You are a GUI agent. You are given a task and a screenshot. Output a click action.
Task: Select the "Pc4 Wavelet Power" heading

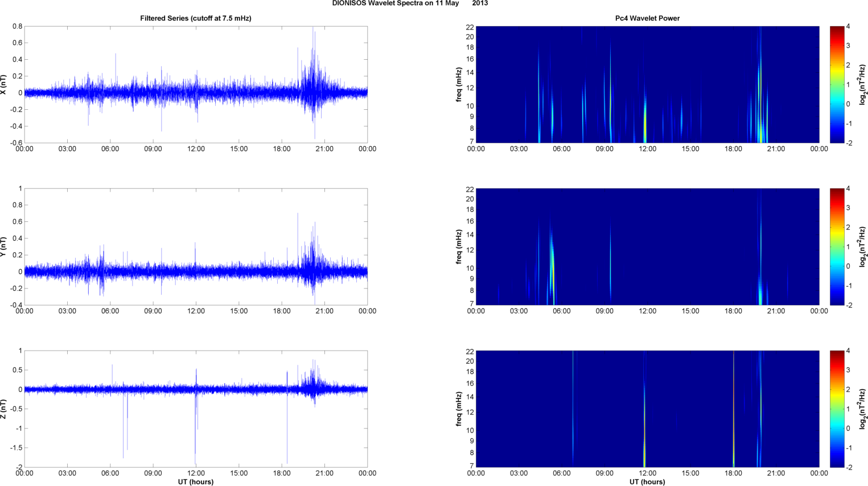click(x=647, y=18)
